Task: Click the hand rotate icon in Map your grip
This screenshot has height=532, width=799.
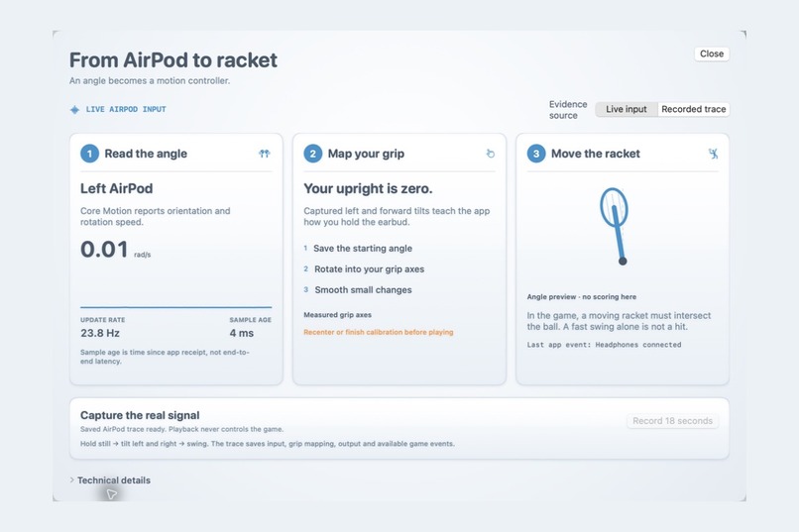Action: [x=490, y=154]
